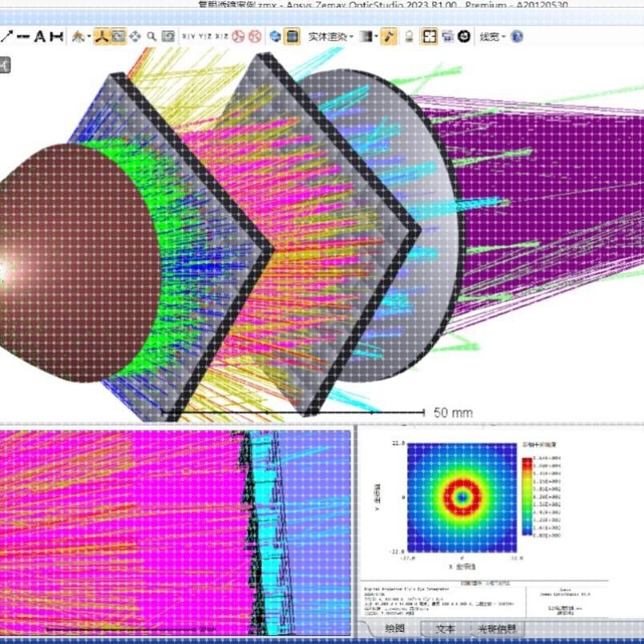Select the arrow annotation tool
644x644 pixels.
point(7,37)
